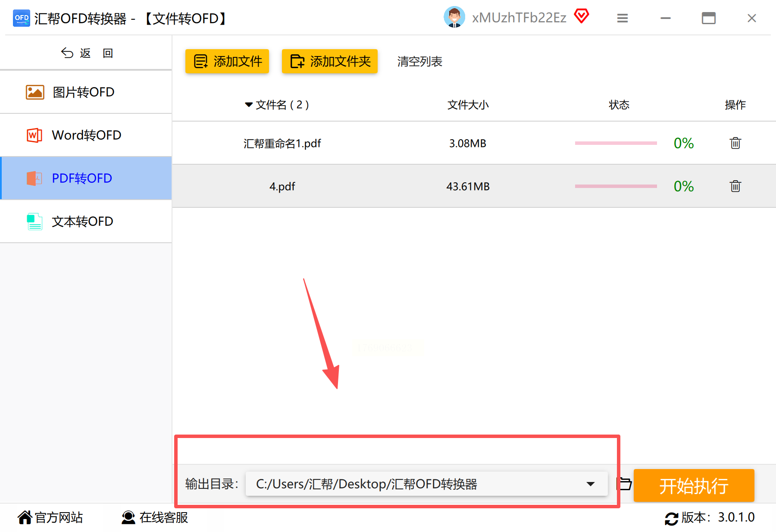776x532 pixels.
Task: Clear the list with 清空列表
Action: pyautogui.click(x=419, y=62)
